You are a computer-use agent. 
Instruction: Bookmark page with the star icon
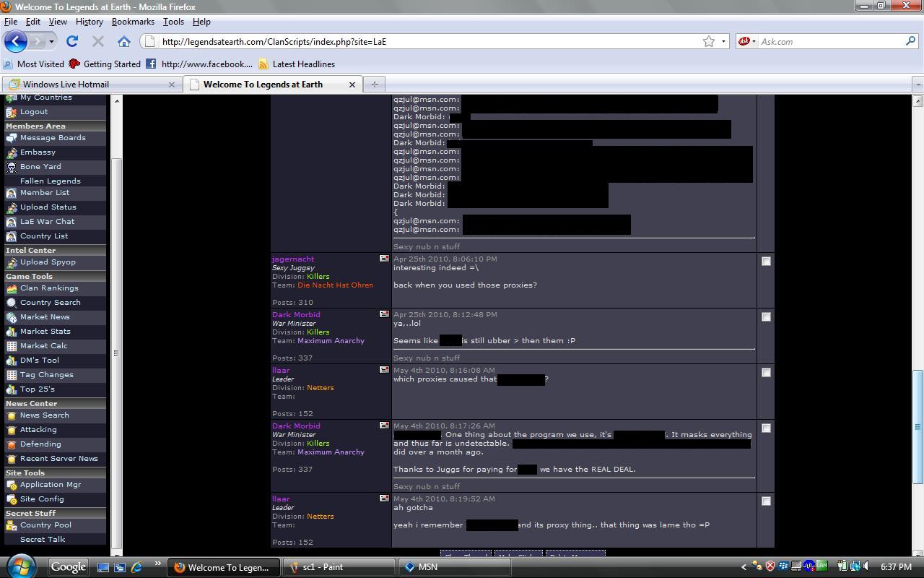[x=709, y=41]
